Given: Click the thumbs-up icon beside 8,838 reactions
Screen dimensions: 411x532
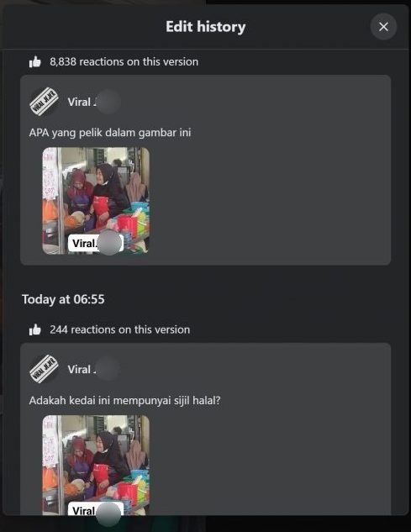Looking at the screenshot, I should tap(35, 61).
